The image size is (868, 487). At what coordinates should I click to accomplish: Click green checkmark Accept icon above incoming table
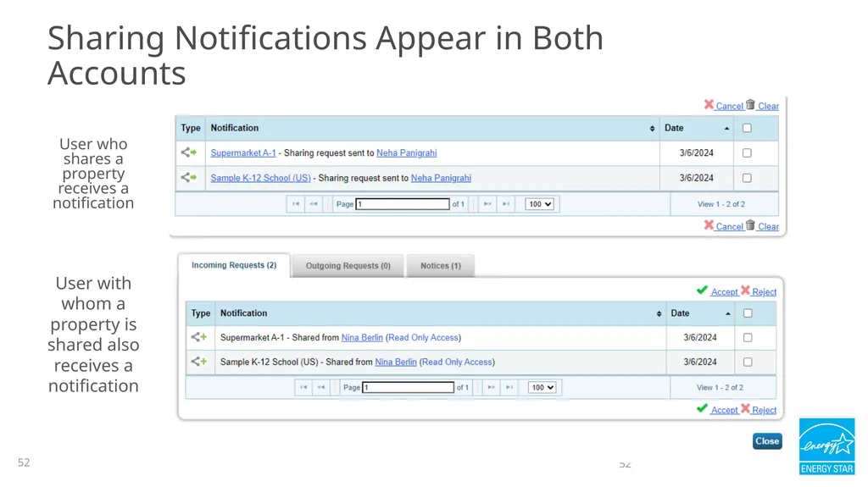[x=702, y=290]
